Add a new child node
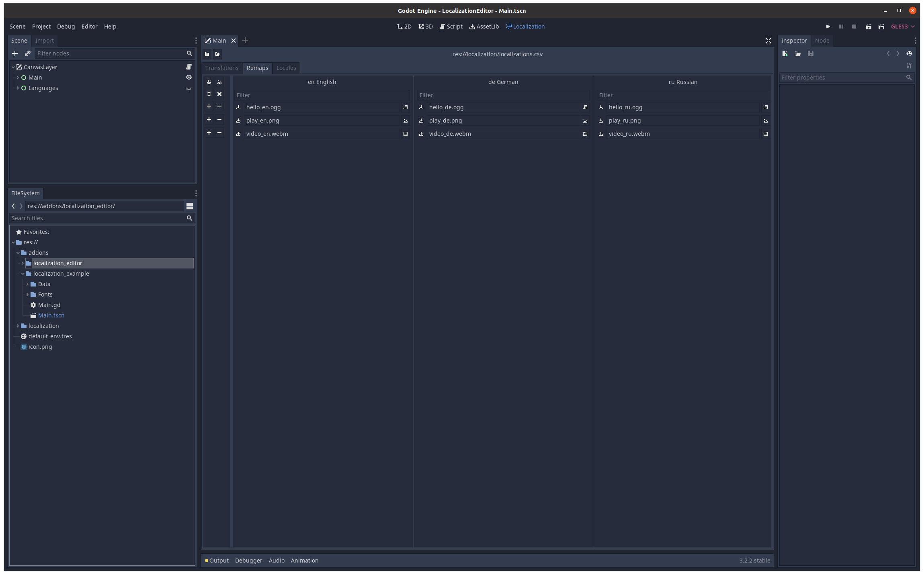924x575 pixels. point(15,53)
